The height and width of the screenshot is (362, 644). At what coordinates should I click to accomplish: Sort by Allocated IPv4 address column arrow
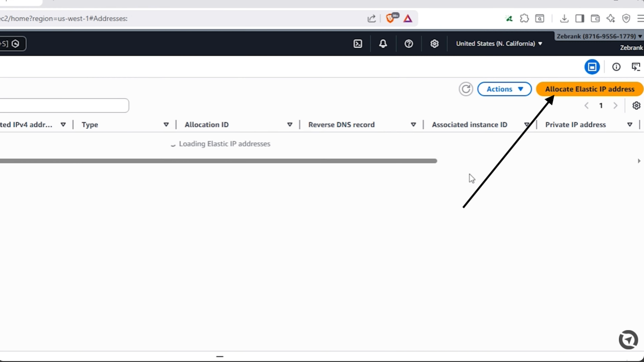click(63, 125)
